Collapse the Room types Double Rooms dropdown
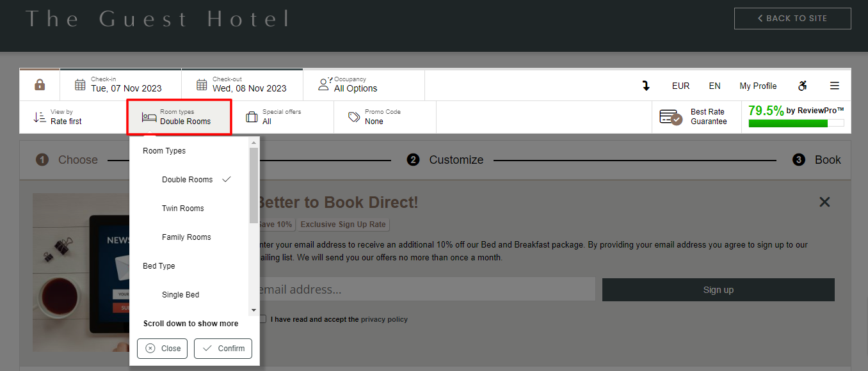 tap(179, 117)
